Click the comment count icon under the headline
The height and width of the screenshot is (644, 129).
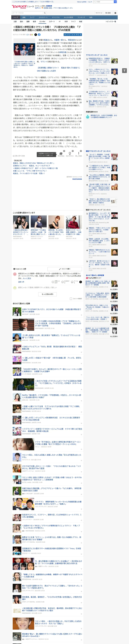(x=28, y=35)
